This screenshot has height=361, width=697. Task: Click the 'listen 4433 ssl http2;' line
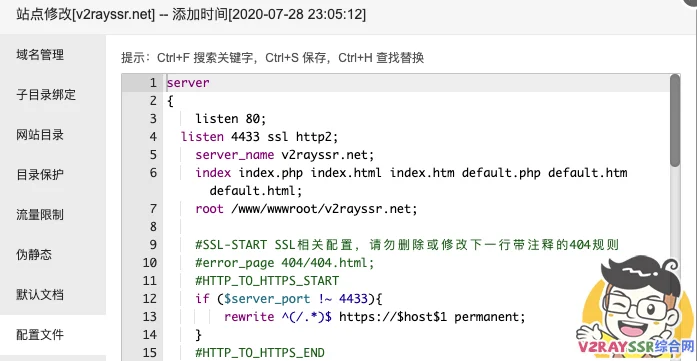coord(260,137)
